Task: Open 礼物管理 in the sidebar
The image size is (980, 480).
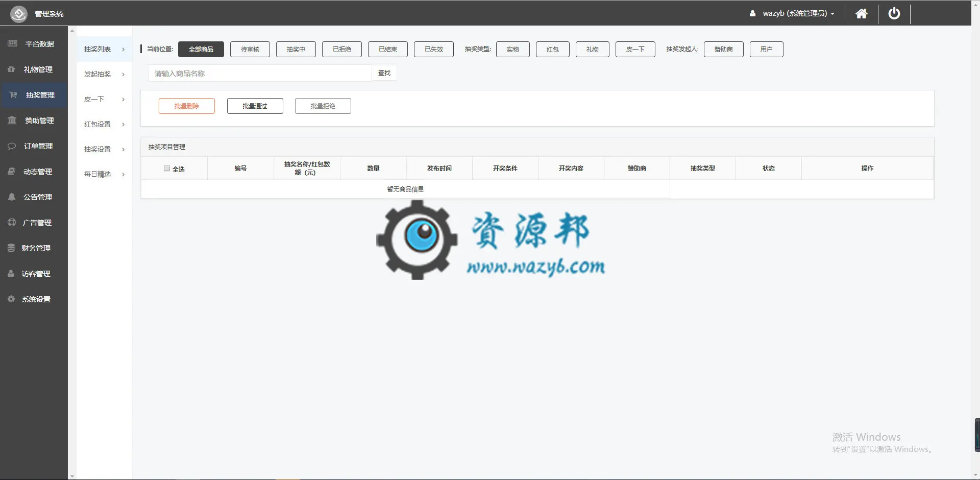Action: 34,69
